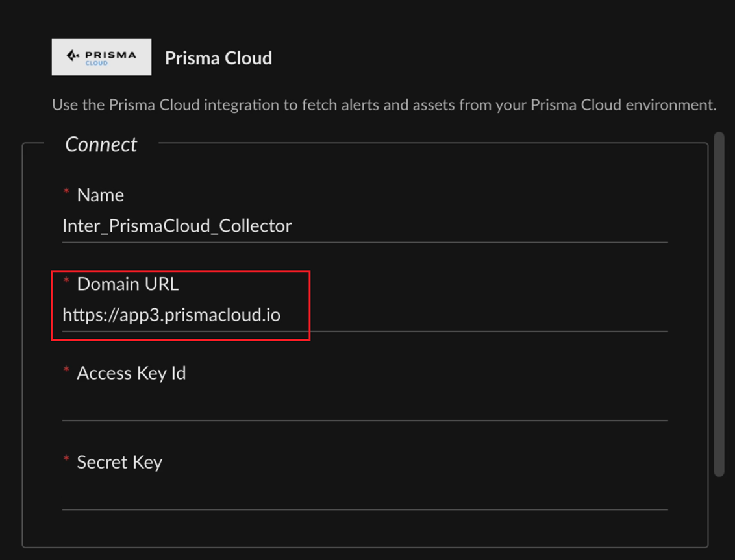Viewport: 735px width, 560px height.
Task: Click the red asterisk beside Name
Action: (66, 191)
